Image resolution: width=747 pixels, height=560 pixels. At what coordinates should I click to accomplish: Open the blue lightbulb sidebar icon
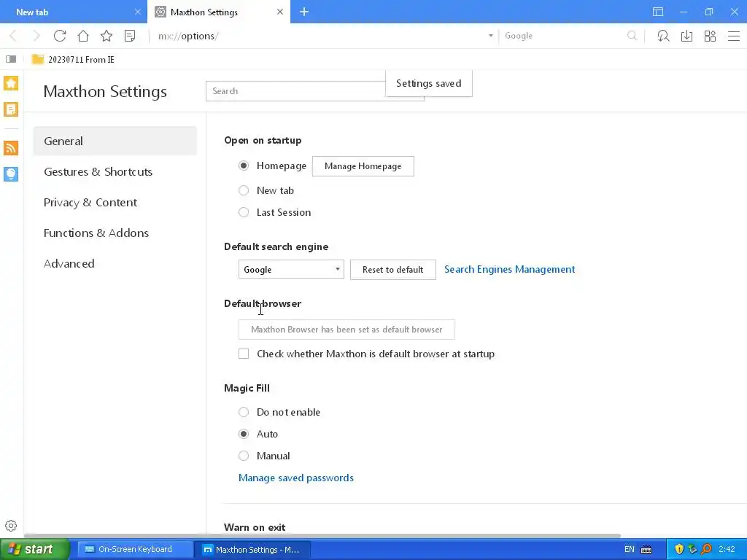11,174
